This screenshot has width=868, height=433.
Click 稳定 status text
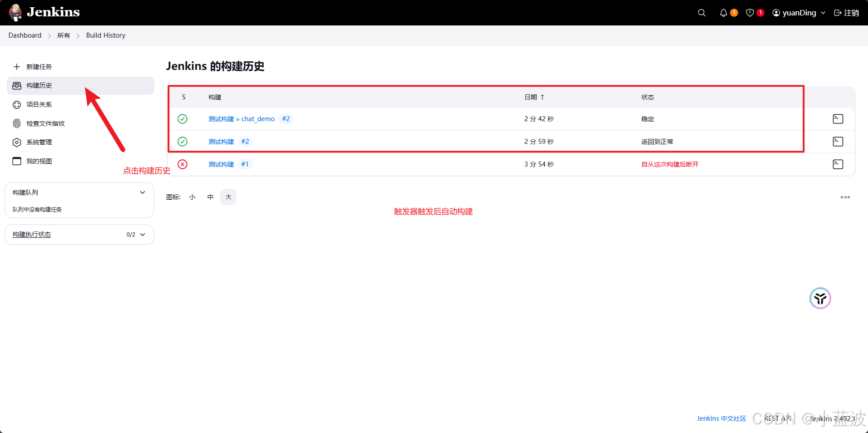click(x=648, y=119)
